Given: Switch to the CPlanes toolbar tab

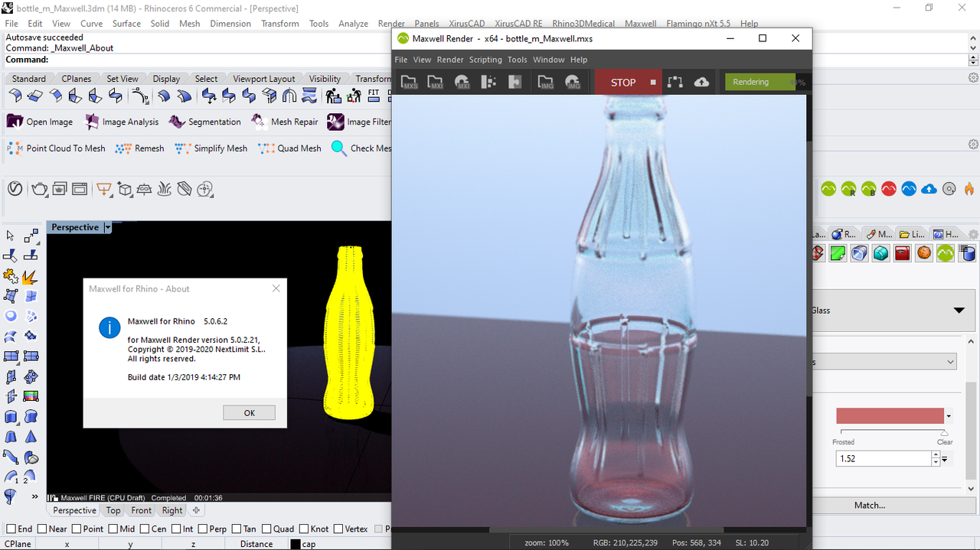Looking at the screenshot, I should [x=76, y=78].
